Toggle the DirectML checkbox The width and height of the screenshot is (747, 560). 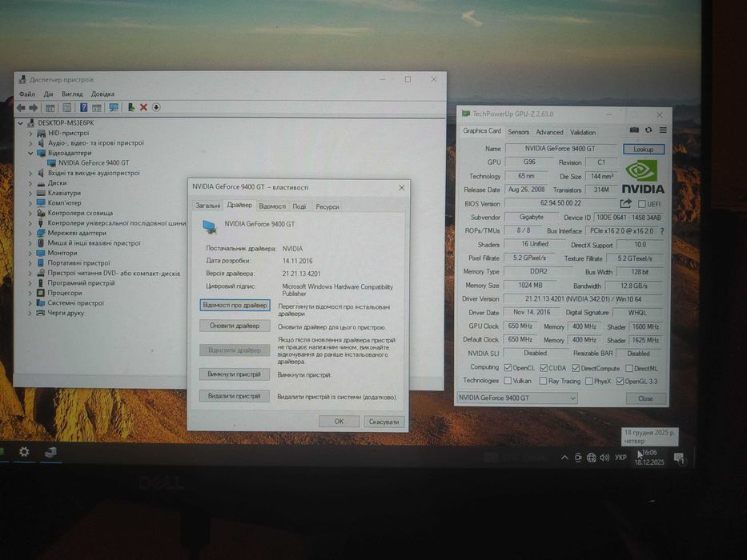tap(629, 368)
